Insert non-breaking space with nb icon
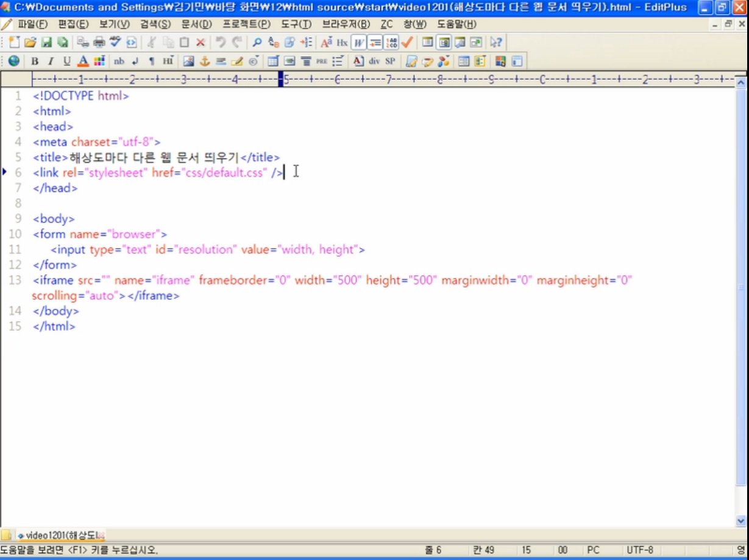This screenshot has width=749, height=560. click(119, 61)
